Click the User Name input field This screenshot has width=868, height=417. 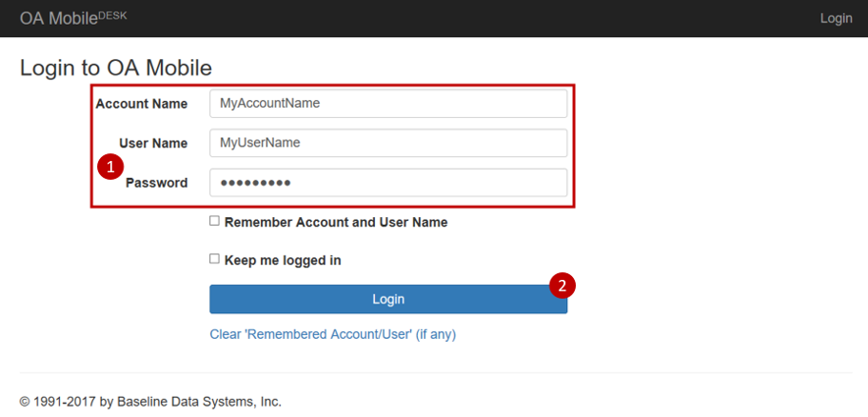[388, 143]
